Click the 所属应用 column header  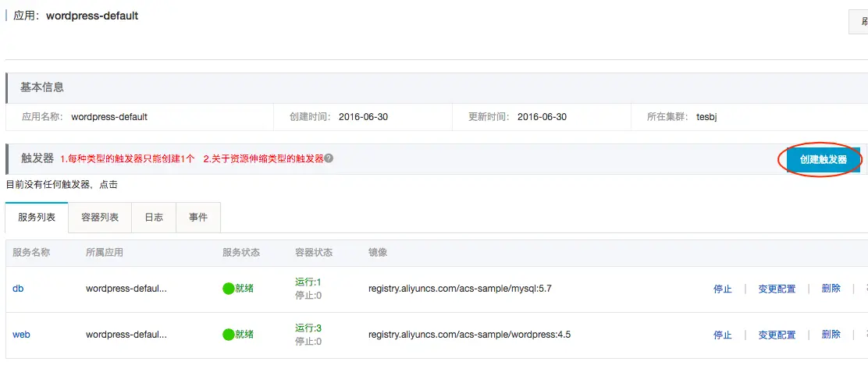pyautogui.click(x=104, y=252)
